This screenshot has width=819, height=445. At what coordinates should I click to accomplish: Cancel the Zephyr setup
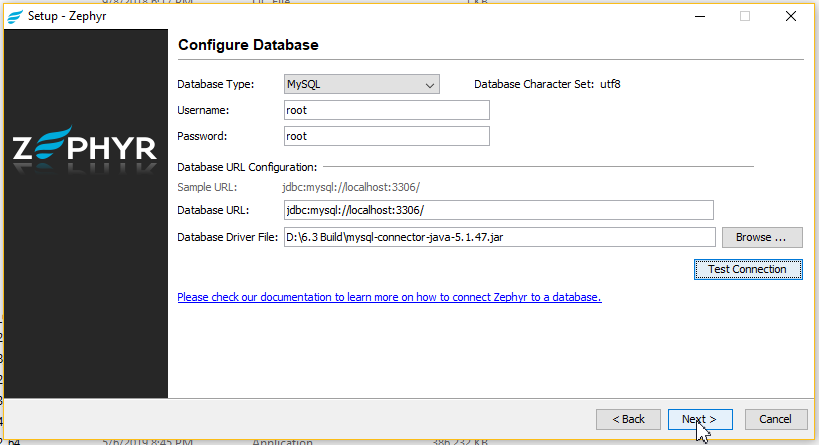[x=775, y=419]
